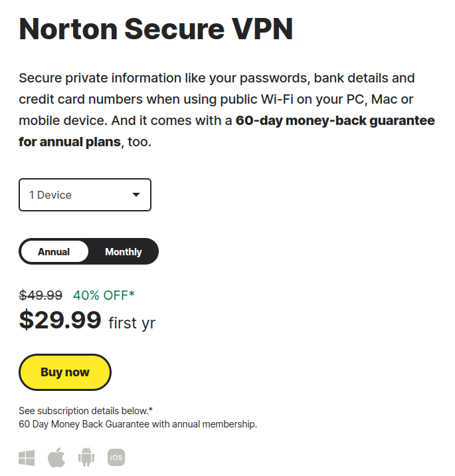Click the 'first yr' label beside price
Image resolution: width=455 pixels, height=476 pixels.
132,323
